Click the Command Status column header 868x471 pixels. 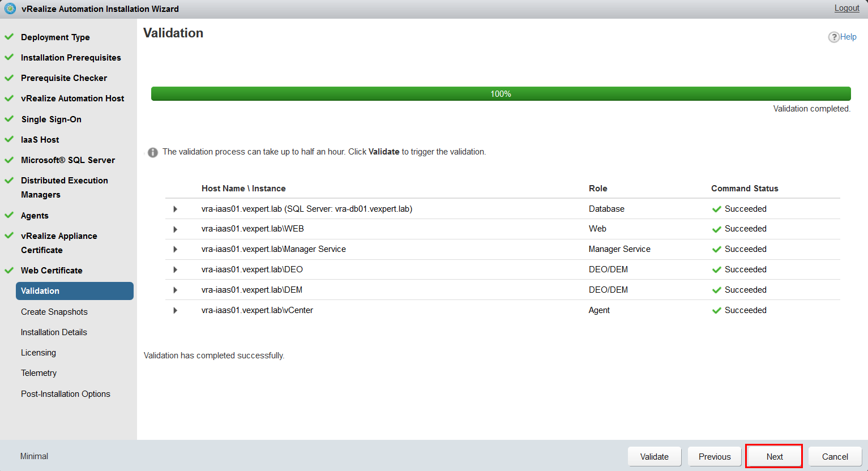(x=745, y=189)
